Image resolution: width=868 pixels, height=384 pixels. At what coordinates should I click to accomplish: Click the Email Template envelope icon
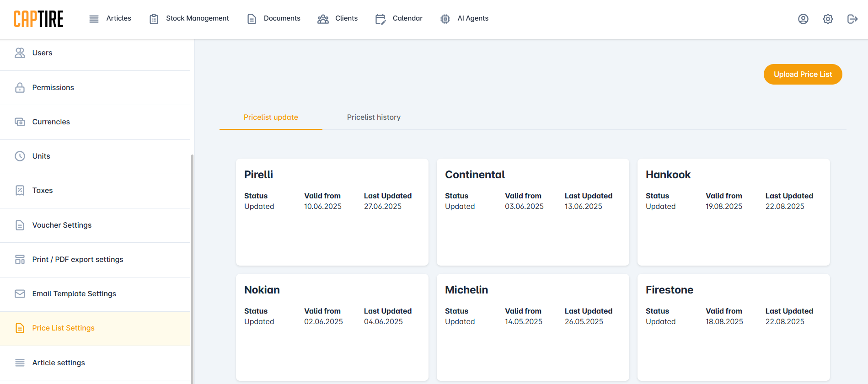tap(20, 294)
